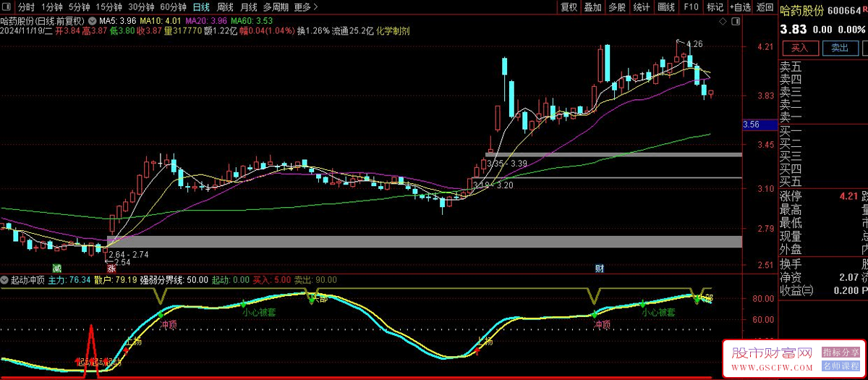Screen dimensions: 868x380
Task: Select the 1分钟 timeframe
Action: click(x=53, y=7)
